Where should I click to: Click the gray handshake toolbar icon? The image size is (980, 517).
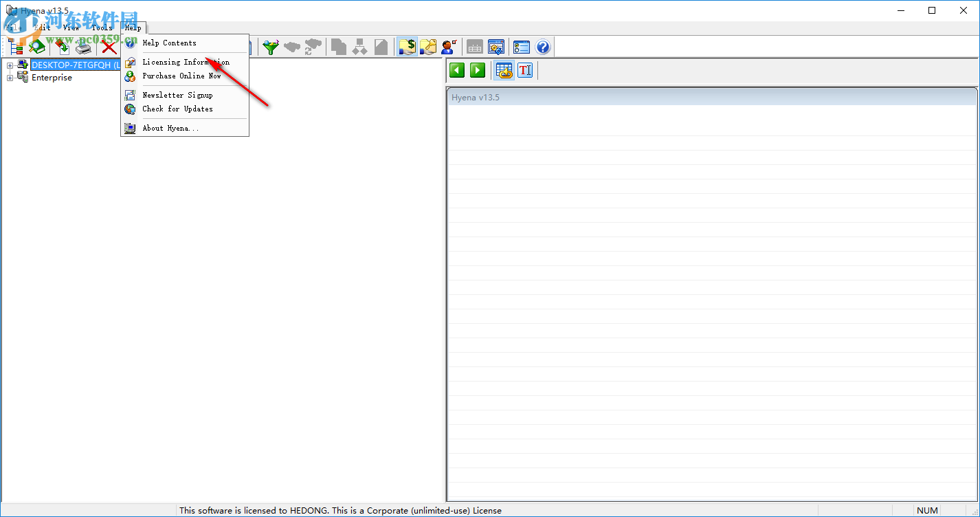[292, 47]
